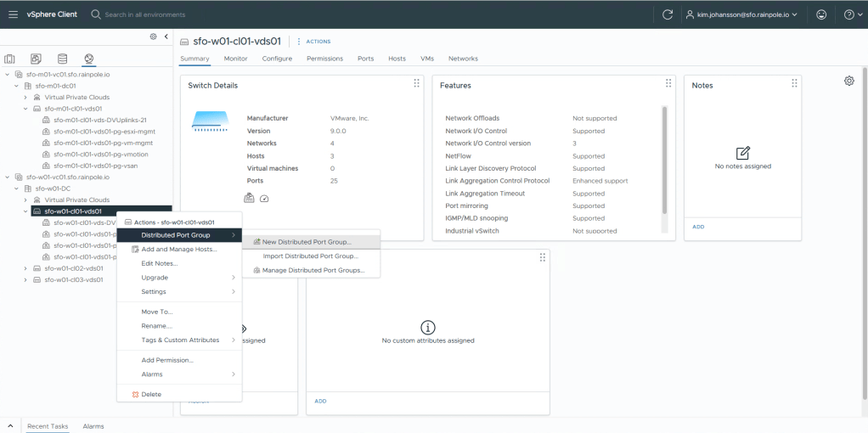Open the Hosts and Clusters inventory view

pyautogui.click(x=10, y=59)
